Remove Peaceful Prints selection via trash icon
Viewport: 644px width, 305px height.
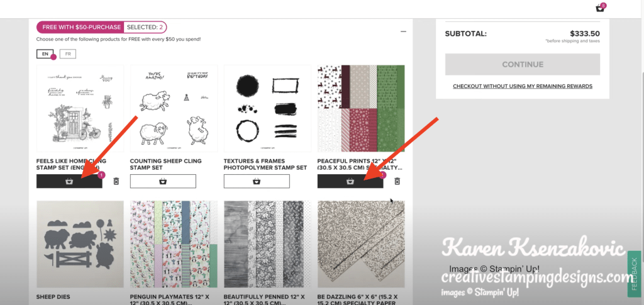coord(397,181)
